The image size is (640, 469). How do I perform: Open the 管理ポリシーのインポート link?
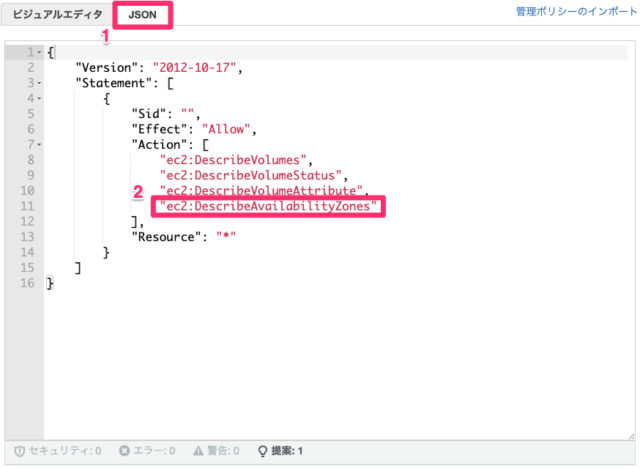tap(576, 11)
